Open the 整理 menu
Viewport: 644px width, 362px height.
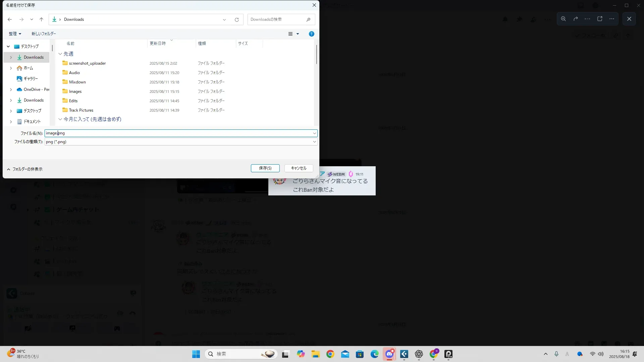pyautogui.click(x=15, y=34)
